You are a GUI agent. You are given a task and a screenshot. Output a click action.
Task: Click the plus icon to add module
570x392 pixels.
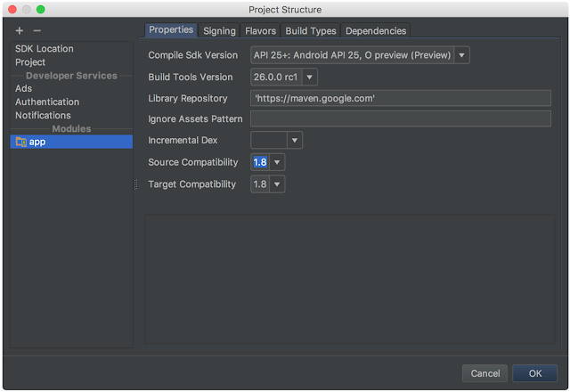[x=20, y=31]
